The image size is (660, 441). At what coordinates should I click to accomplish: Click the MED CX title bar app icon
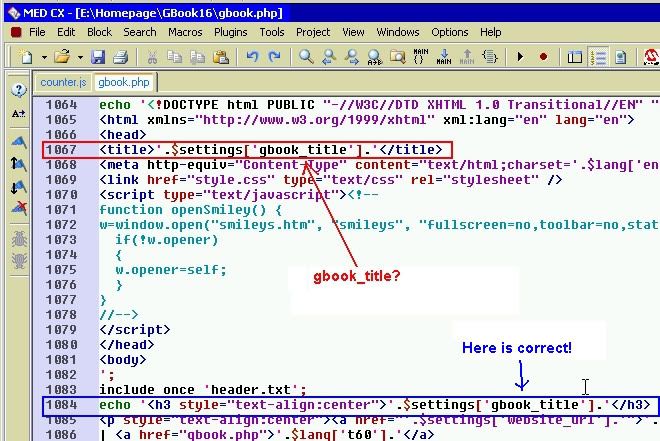[13, 13]
